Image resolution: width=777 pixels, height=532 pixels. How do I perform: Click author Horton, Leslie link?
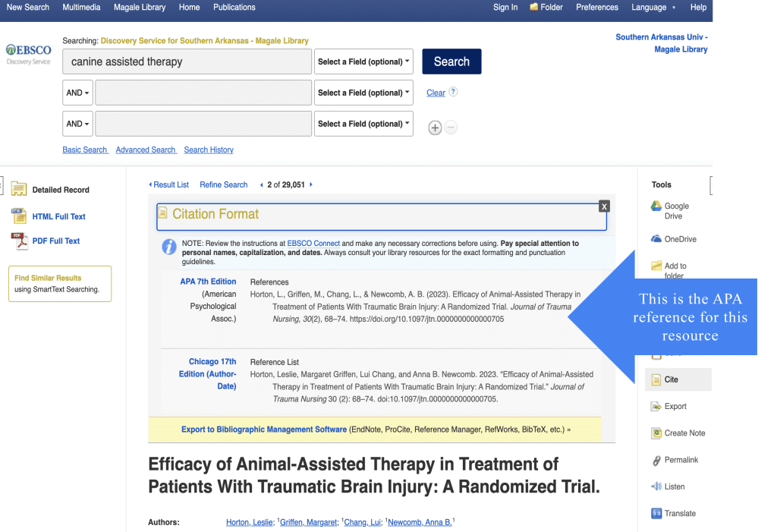[x=249, y=523]
